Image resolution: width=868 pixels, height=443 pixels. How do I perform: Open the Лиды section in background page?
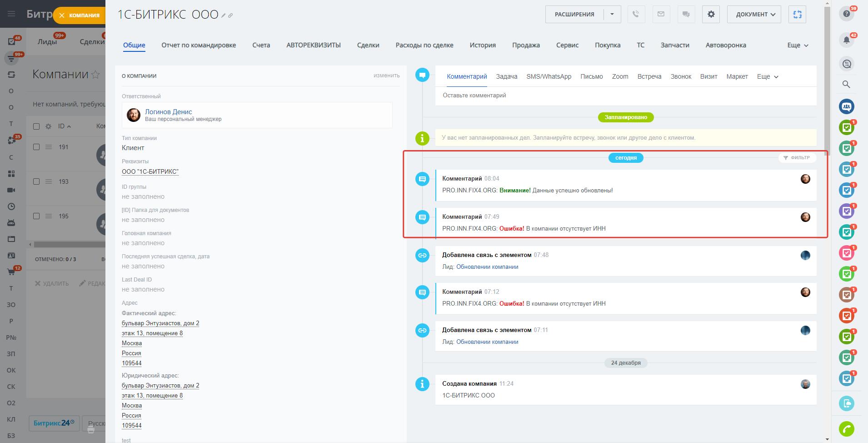pos(47,42)
